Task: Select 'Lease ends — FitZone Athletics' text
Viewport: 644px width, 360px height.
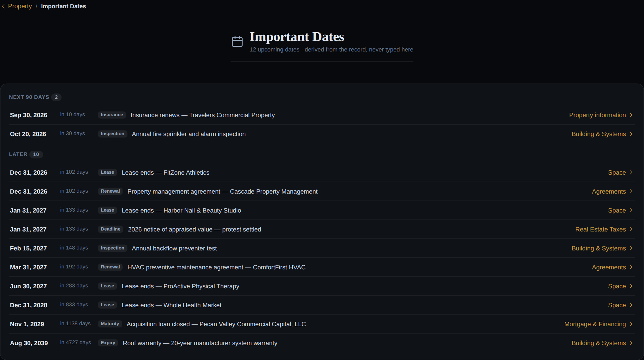Action: 165,173
